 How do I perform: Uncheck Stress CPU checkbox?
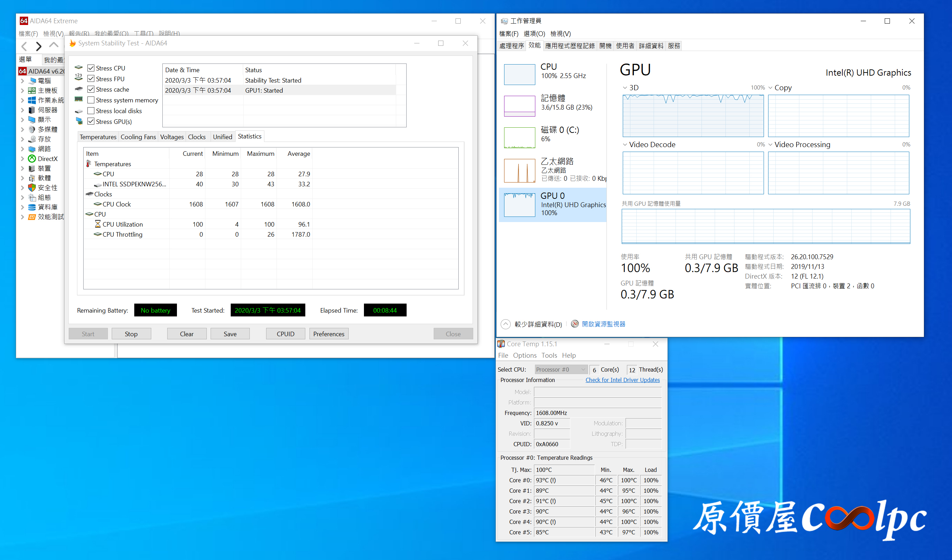91,68
